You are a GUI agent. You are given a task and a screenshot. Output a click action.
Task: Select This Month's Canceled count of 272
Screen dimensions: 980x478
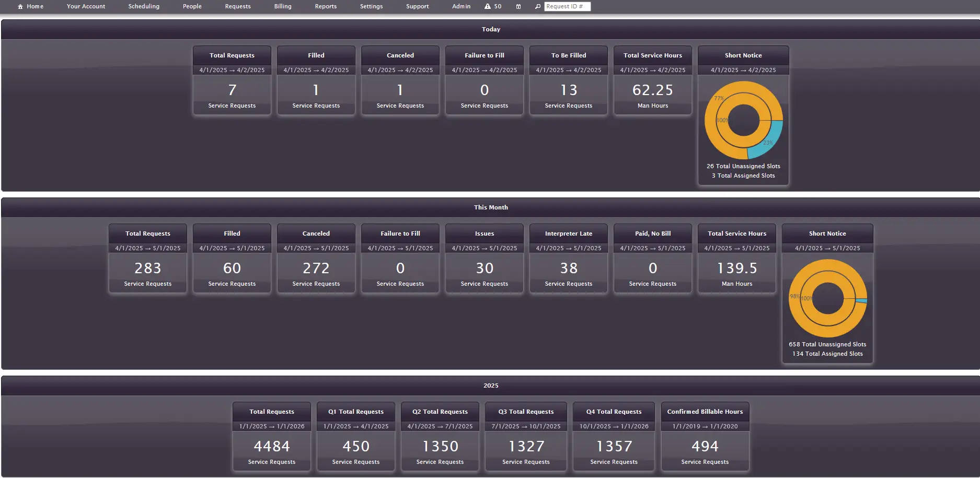pos(316,269)
